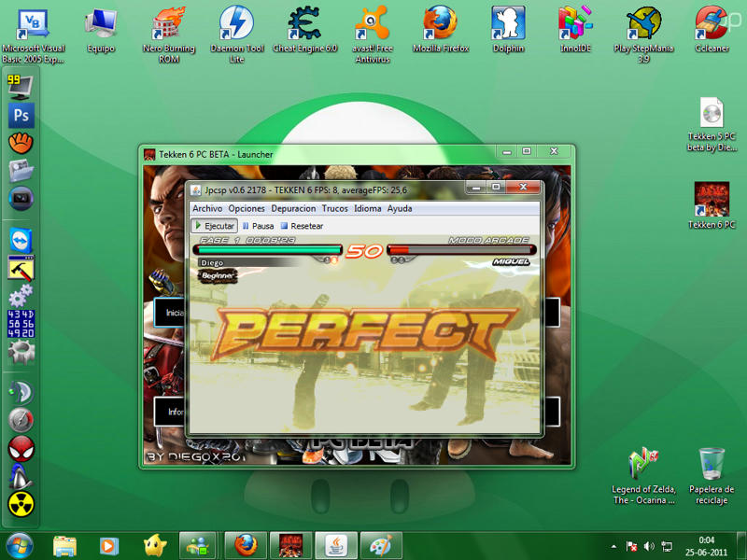This screenshot has width=747, height=560.
Task: Open the Archivo menu in Jpcsp
Action: [207, 208]
